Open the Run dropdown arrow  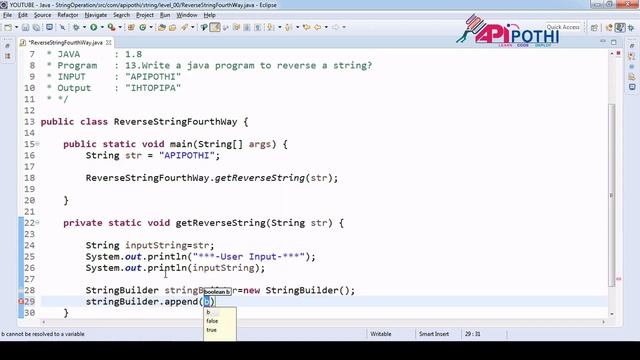[x=102, y=27]
